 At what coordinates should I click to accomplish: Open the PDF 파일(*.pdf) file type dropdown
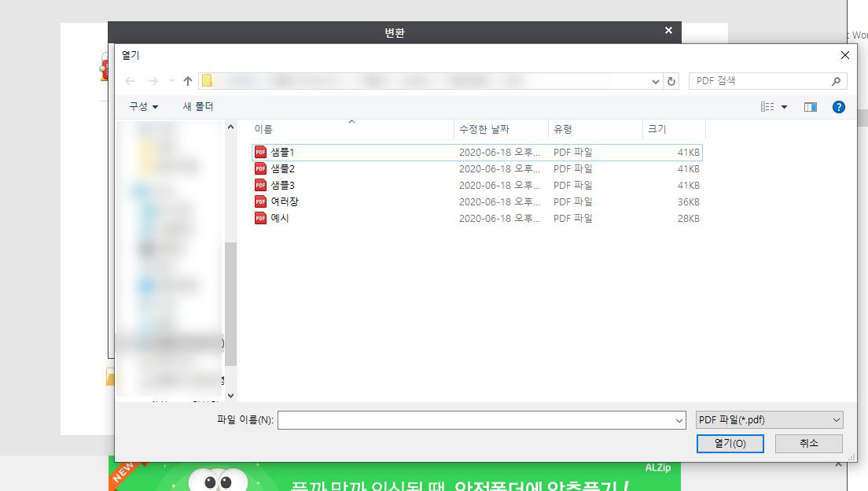tap(770, 420)
